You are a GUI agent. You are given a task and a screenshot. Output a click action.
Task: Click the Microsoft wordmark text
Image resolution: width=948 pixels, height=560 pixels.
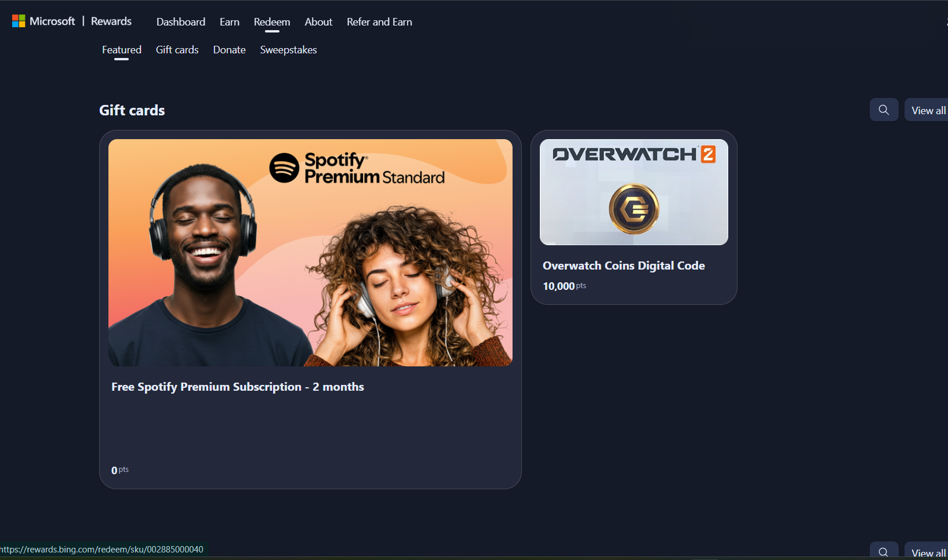[x=52, y=21]
